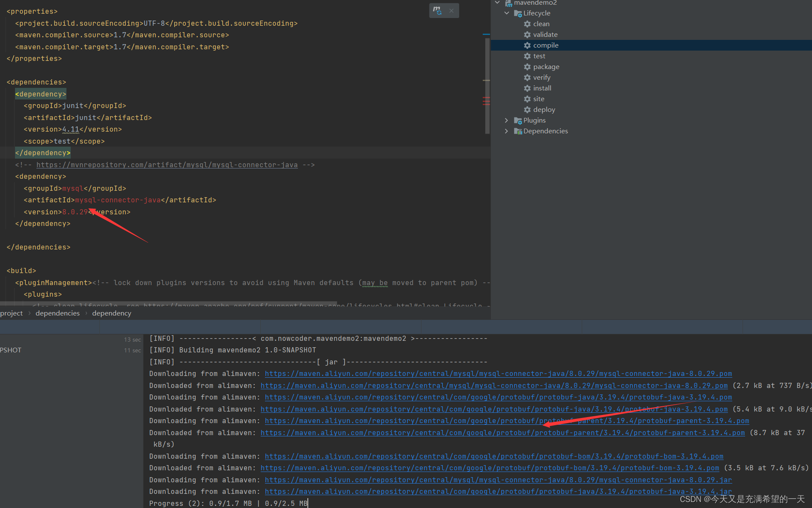Open the mvnrepository.com link in comment
The height and width of the screenshot is (508, 812).
click(x=167, y=165)
